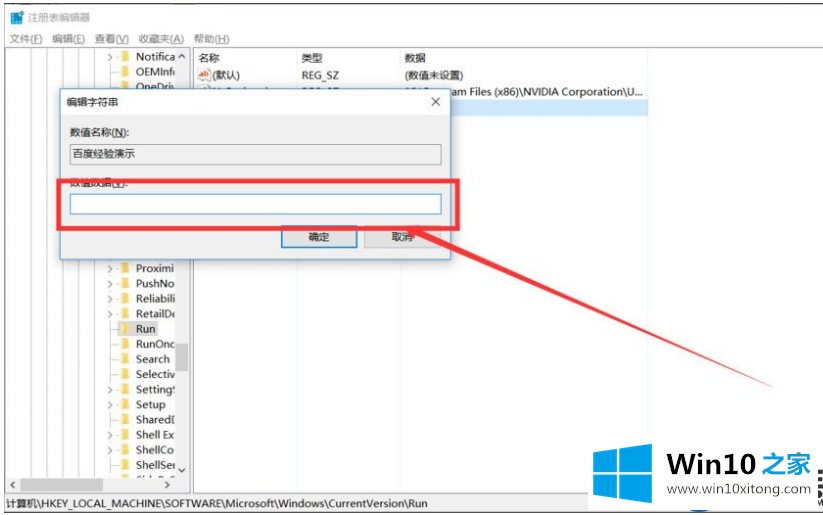Select the ShellCo key in the tree

155,450
